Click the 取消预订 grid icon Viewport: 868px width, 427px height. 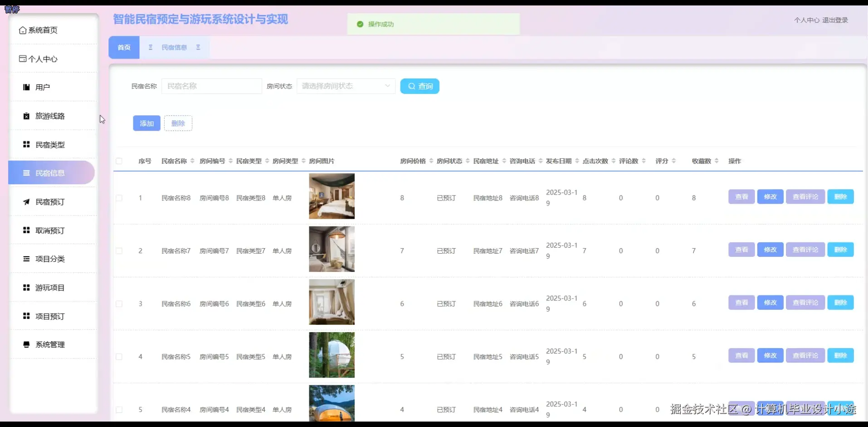26,230
